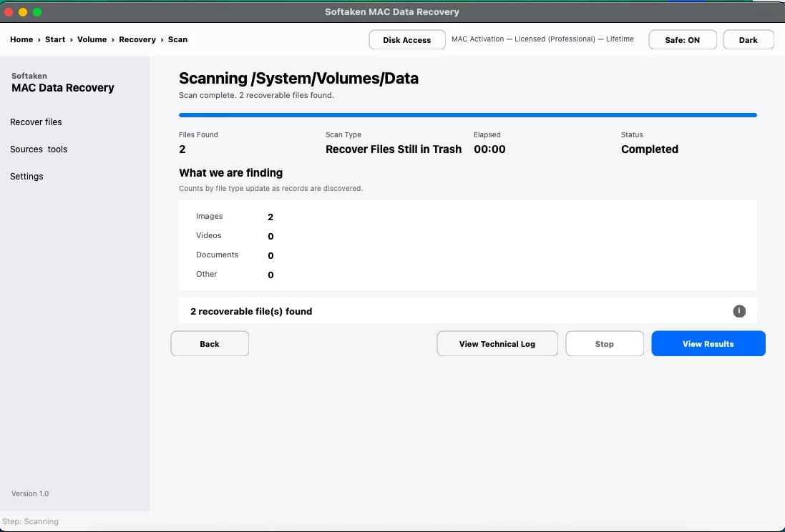Toggle the Safe: ON mode button

point(683,40)
